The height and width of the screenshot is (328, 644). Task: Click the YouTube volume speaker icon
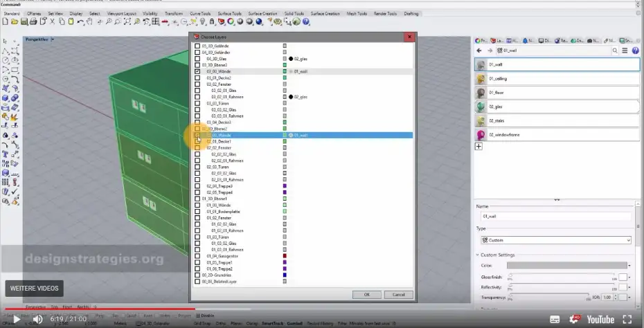[38, 319]
